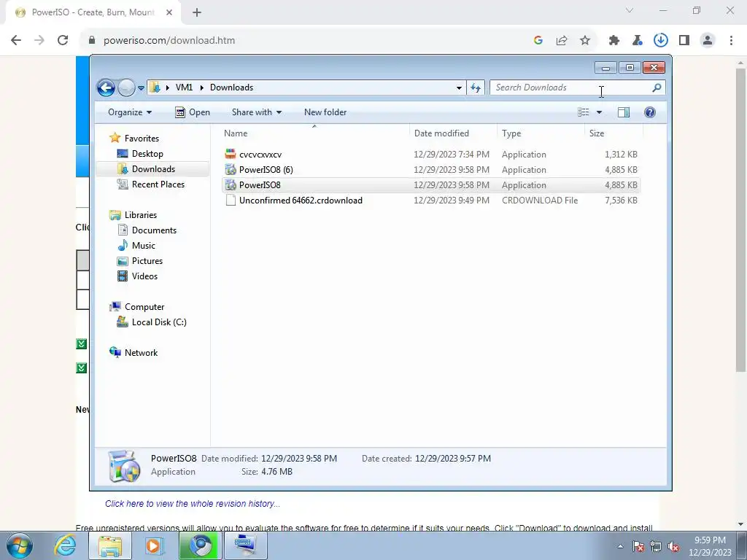Toggle the preview pane button
747x560 pixels.
click(624, 112)
